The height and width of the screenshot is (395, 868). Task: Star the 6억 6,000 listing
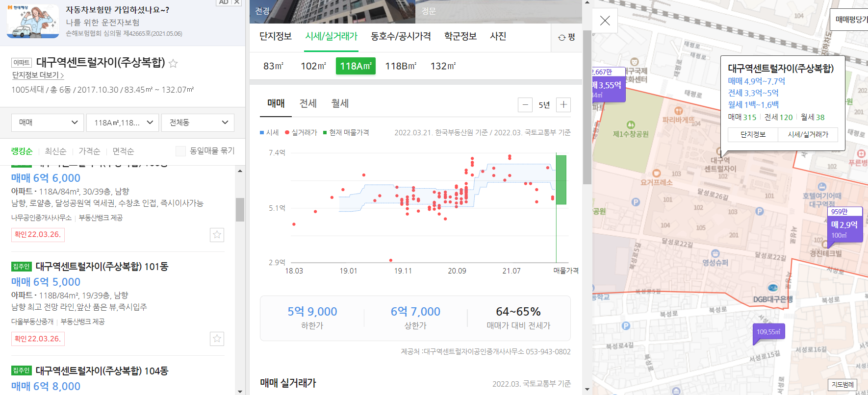coord(217,235)
